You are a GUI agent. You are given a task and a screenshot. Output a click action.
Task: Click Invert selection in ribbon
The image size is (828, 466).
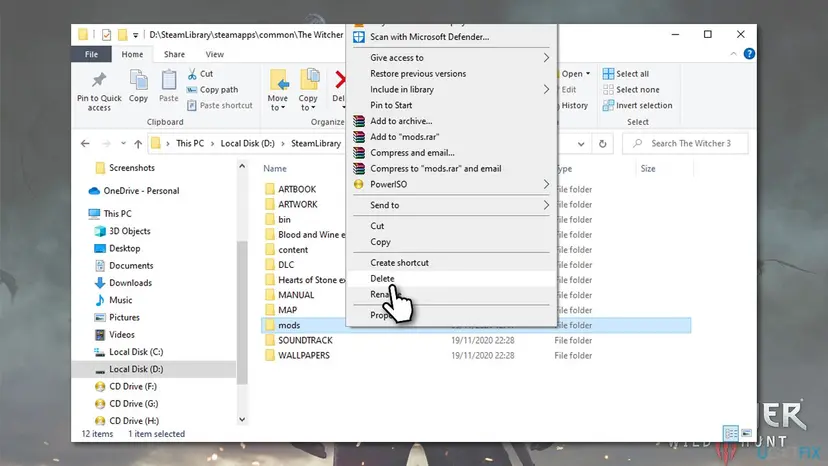point(637,106)
